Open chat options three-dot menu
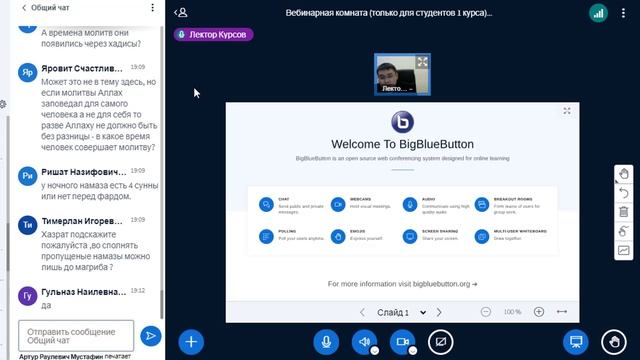The image size is (640, 360). 152,8
